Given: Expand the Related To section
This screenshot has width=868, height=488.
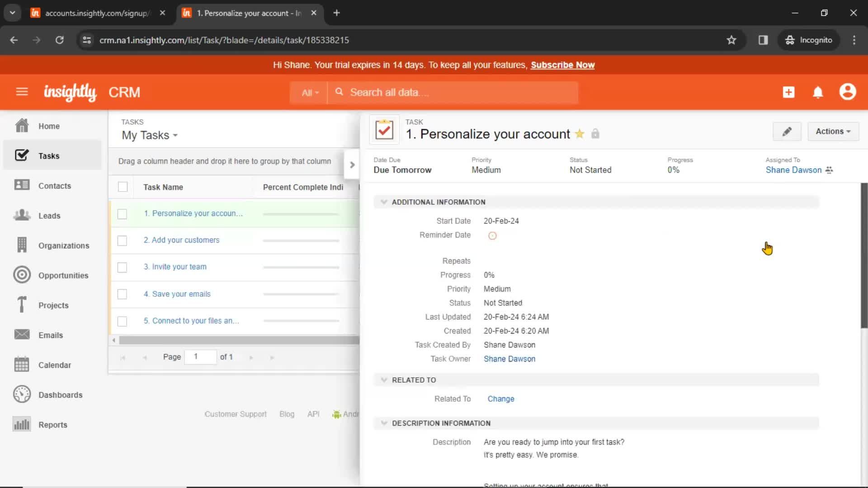Looking at the screenshot, I should point(384,380).
